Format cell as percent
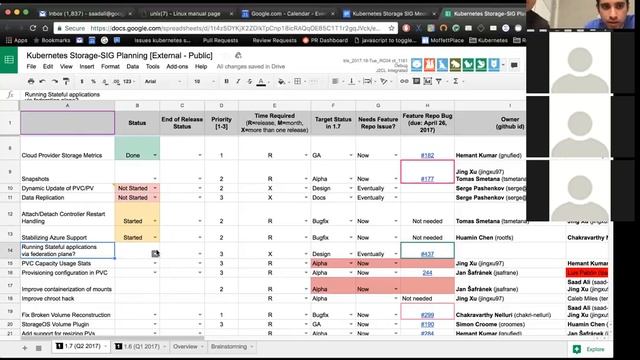640x360 pixels. coord(93,81)
